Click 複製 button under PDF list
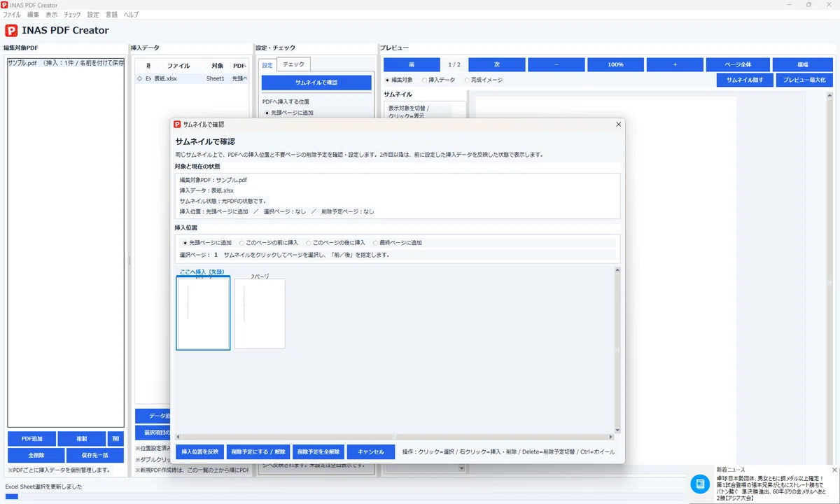 tap(81, 439)
